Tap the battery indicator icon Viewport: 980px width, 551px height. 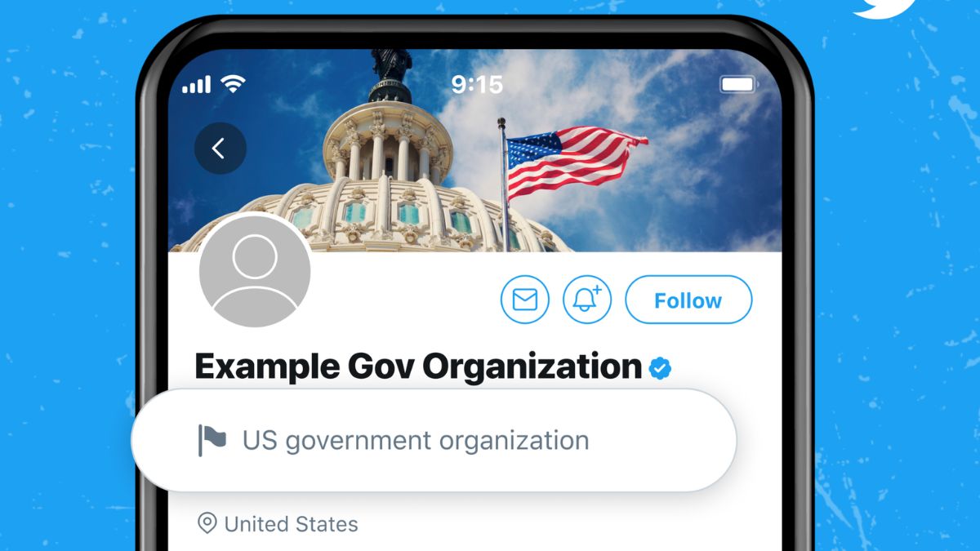pos(738,85)
